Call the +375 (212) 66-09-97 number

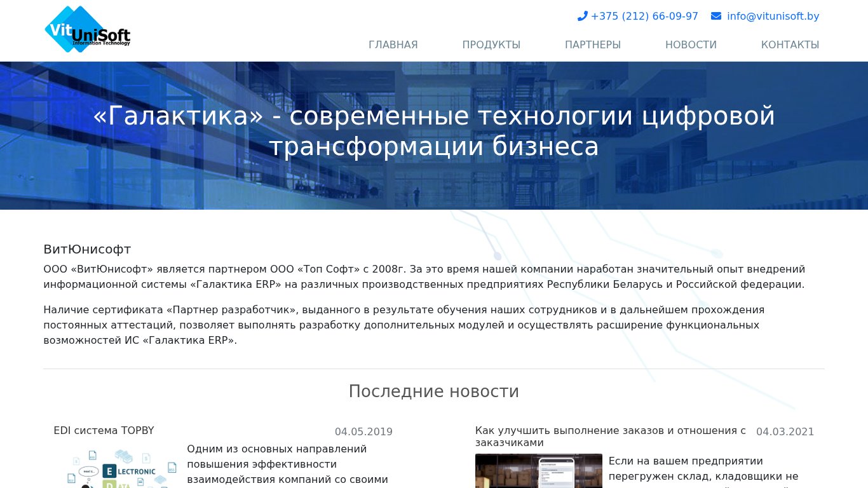[x=644, y=17]
